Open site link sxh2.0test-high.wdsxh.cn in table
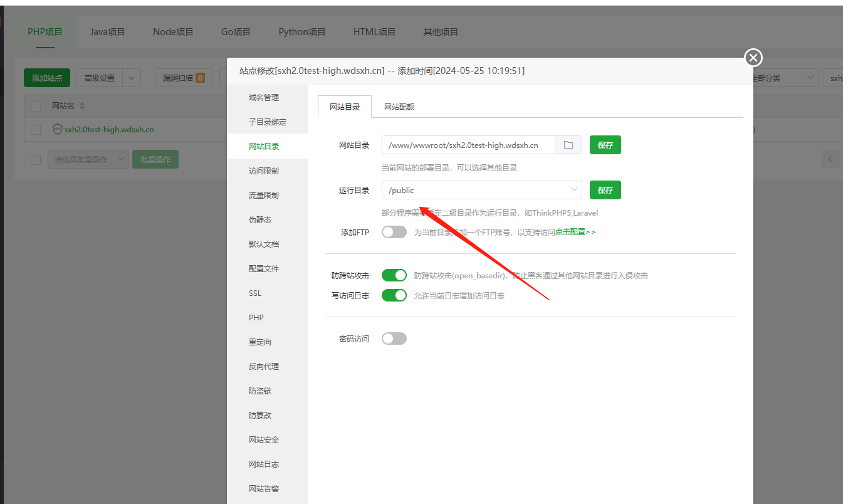Image resolution: width=843 pixels, height=504 pixels. coord(109,130)
